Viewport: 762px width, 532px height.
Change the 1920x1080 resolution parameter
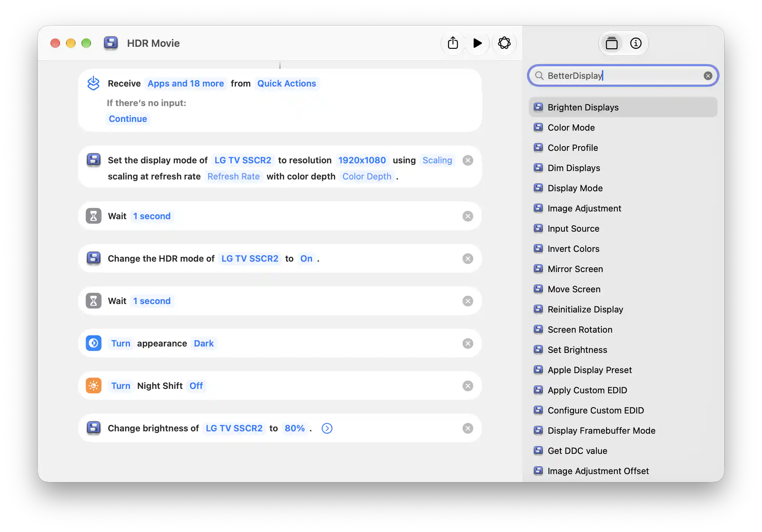(362, 160)
